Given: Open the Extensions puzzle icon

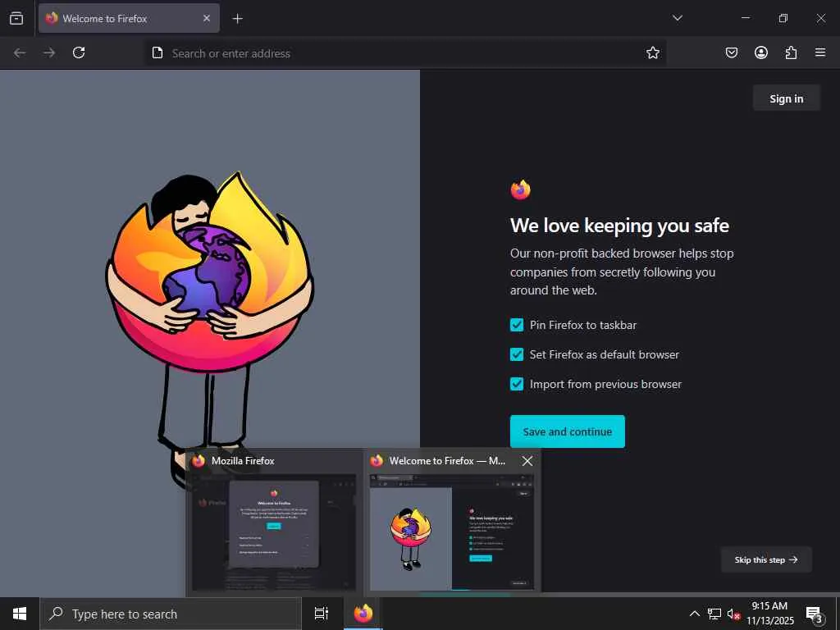Looking at the screenshot, I should [791, 52].
